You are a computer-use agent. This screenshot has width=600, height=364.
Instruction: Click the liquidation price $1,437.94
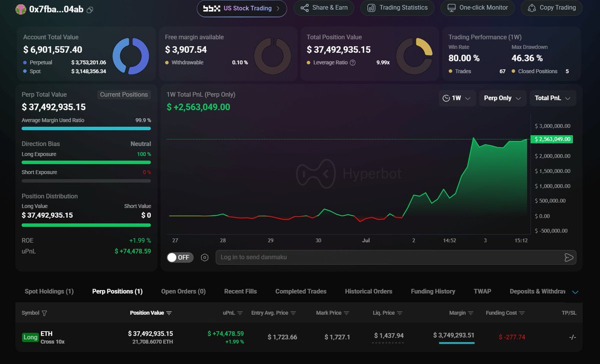[388, 336]
